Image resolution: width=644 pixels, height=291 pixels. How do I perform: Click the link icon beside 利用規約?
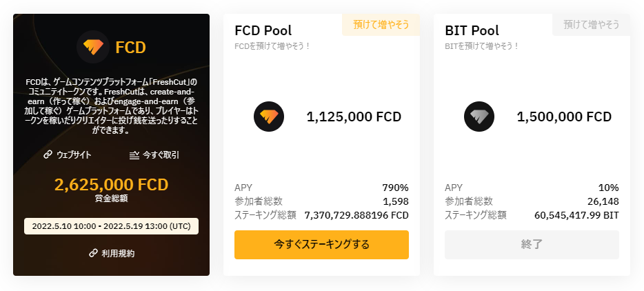(x=93, y=253)
